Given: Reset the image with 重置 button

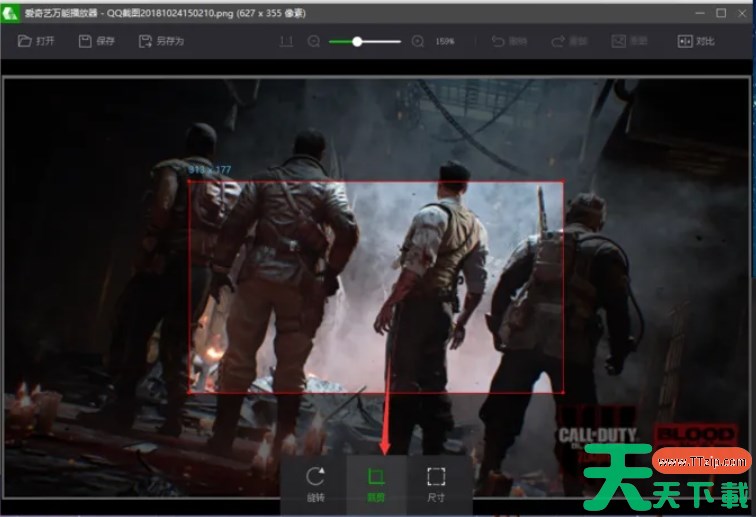Looking at the screenshot, I should pos(629,42).
